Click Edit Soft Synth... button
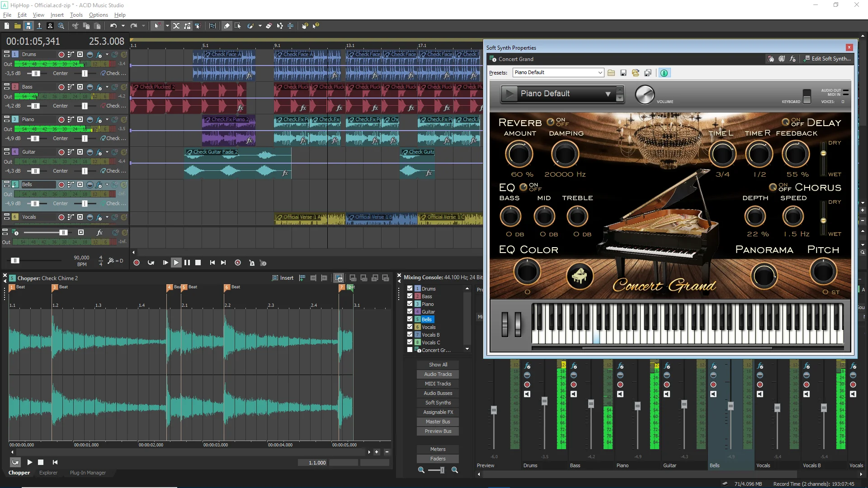The height and width of the screenshot is (488, 868). [827, 59]
